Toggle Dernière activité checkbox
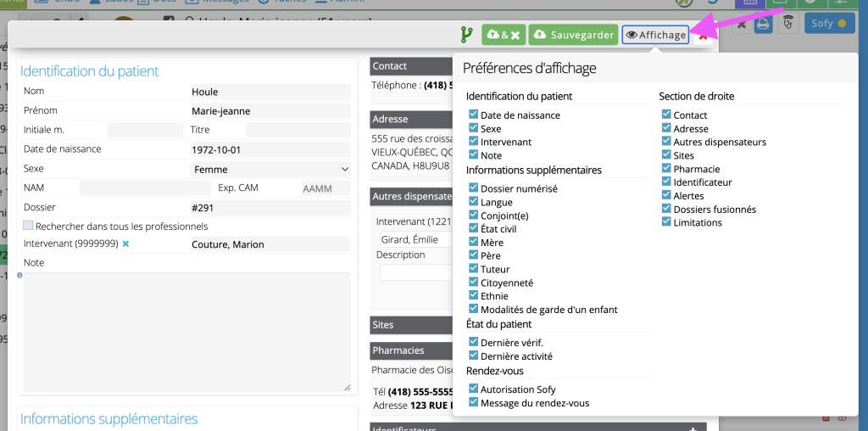The width and height of the screenshot is (868, 431). 473,355
